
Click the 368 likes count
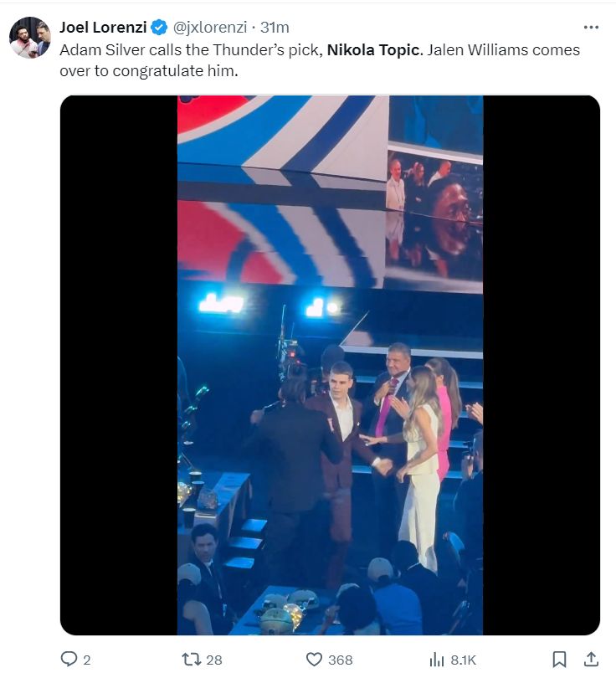pyautogui.click(x=340, y=660)
